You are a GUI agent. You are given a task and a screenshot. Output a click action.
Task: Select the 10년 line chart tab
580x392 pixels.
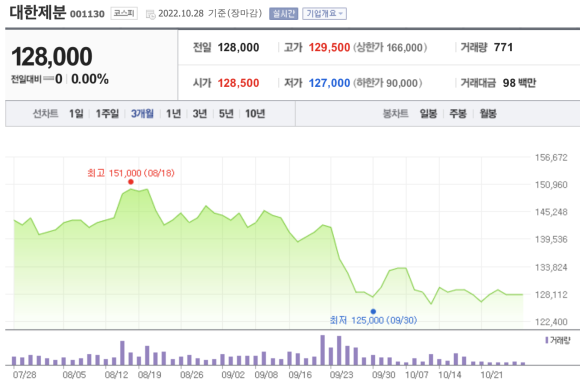255,114
